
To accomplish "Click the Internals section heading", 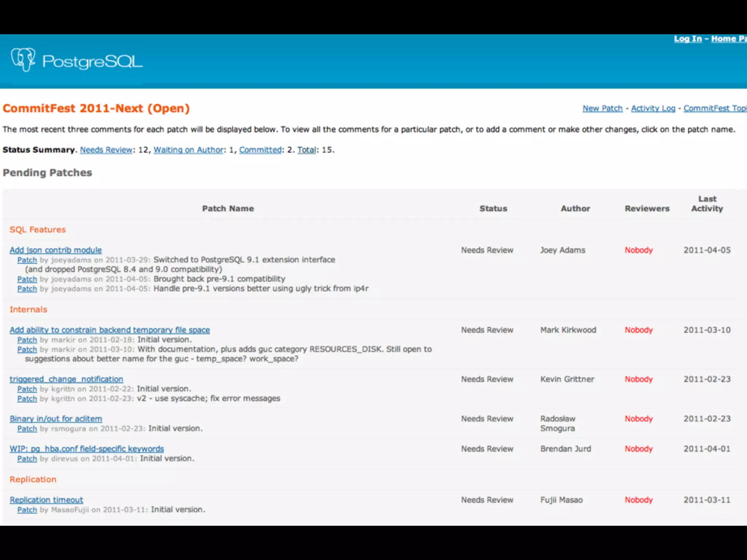I will point(28,310).
